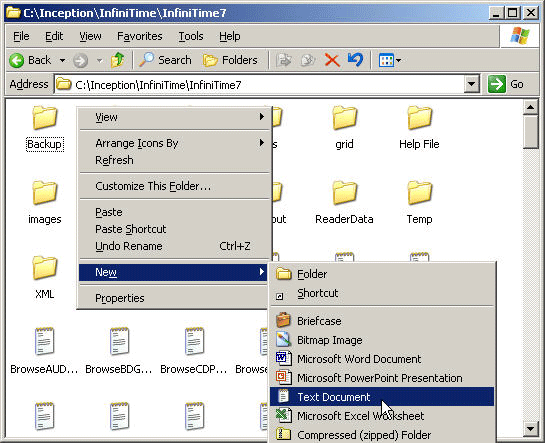Click the red Delete X icon
Screen dimensions: 545x443
[x=332, y=60]
